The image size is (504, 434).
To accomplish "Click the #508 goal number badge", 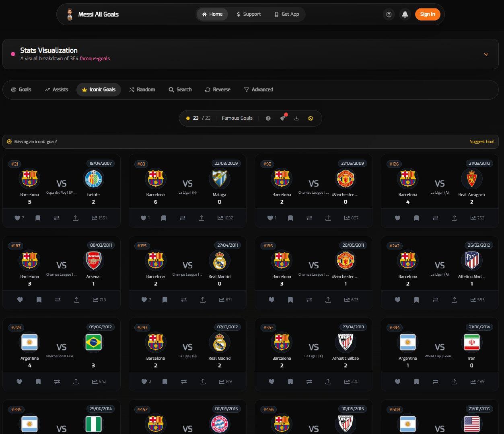I will tap(395, 409).
